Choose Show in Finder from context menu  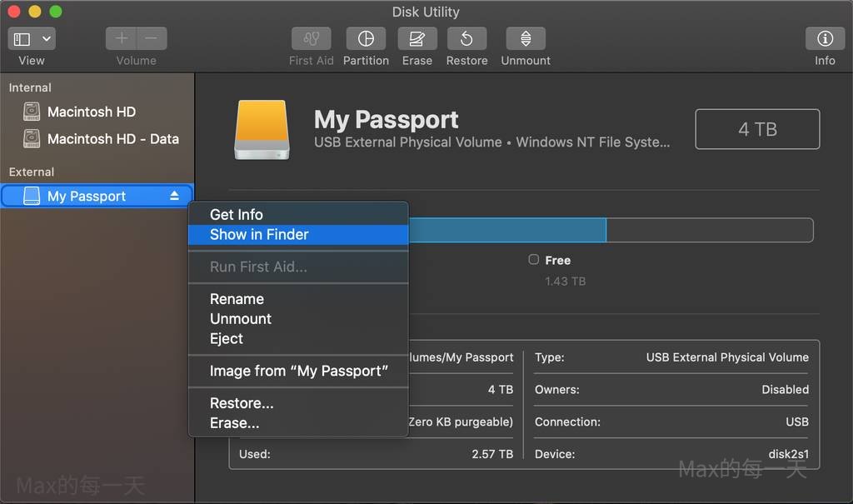point(259,235)
